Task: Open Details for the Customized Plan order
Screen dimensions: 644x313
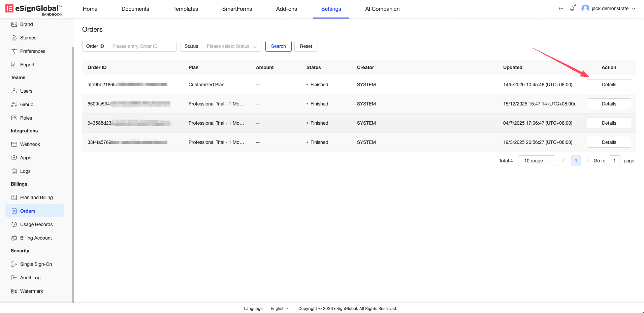Action: 609,85
